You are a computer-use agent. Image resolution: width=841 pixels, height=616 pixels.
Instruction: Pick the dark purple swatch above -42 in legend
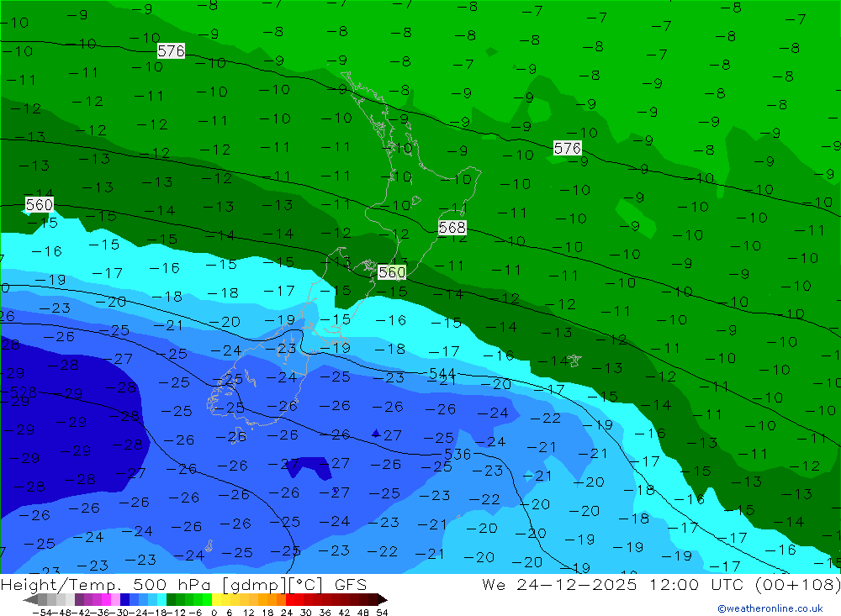point(79,600)
